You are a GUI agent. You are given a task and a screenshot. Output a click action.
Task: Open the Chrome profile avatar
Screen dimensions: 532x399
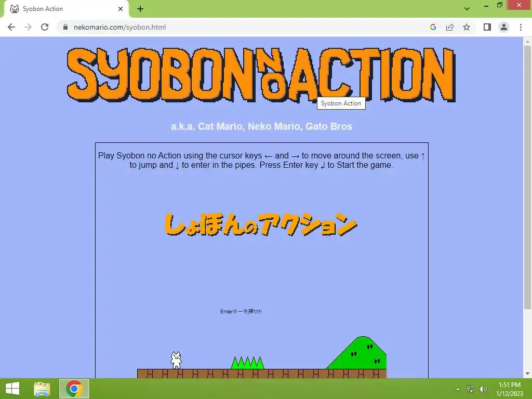coord(504,27)
